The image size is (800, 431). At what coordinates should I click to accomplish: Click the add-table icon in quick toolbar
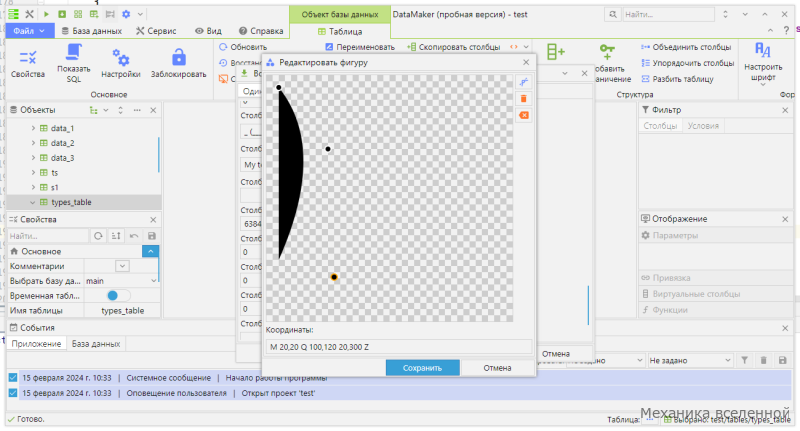click(x=94, y=14)
